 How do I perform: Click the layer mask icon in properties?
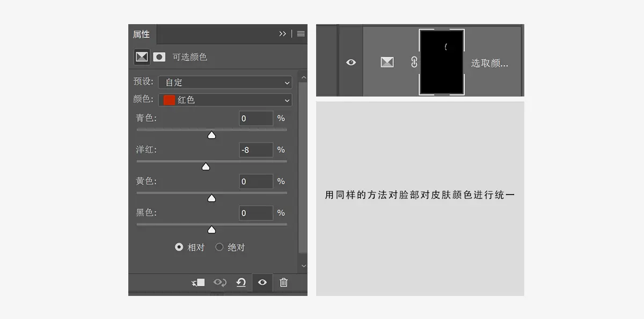point(159,57)
